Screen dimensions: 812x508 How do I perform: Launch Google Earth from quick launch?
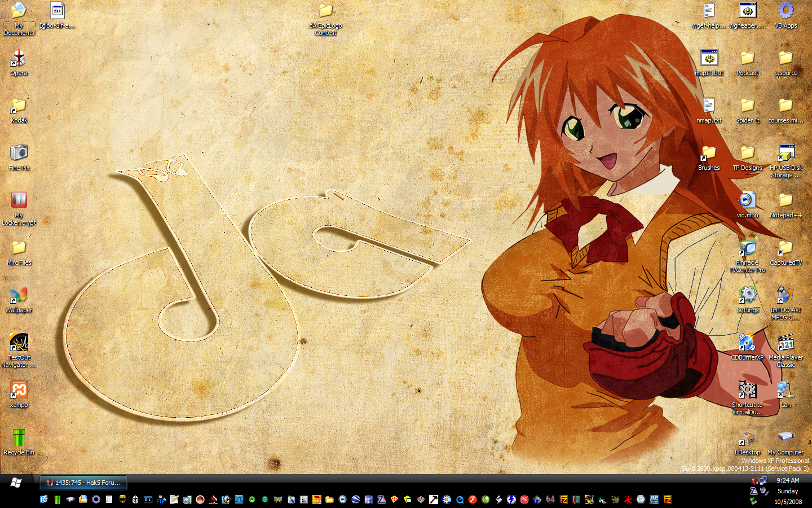click(x=355, y=500)
